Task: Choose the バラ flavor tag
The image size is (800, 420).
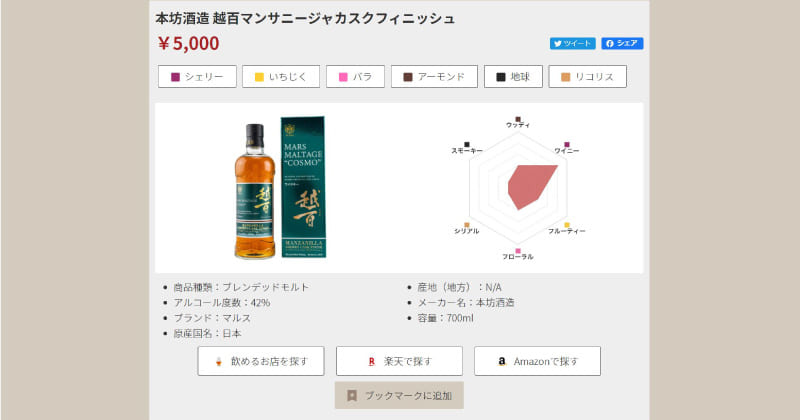Action: coord(355,77)
